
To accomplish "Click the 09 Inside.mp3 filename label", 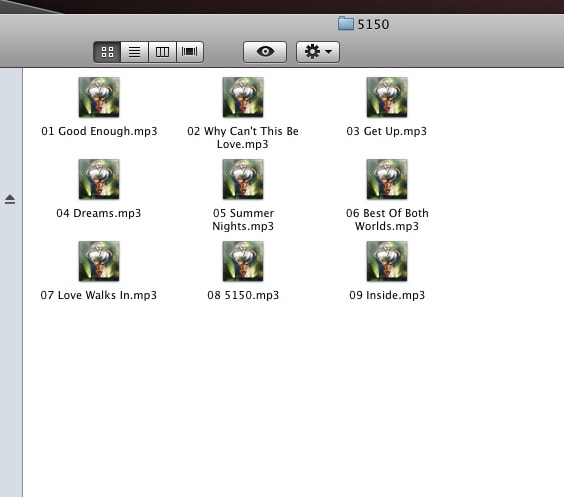I will click(x=387, y=295).
